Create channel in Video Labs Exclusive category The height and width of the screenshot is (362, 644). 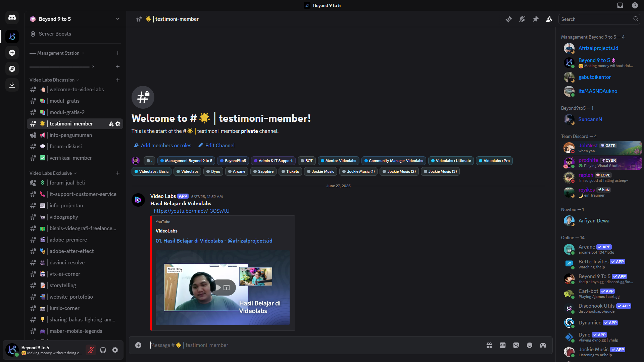(x=118, y=173)
